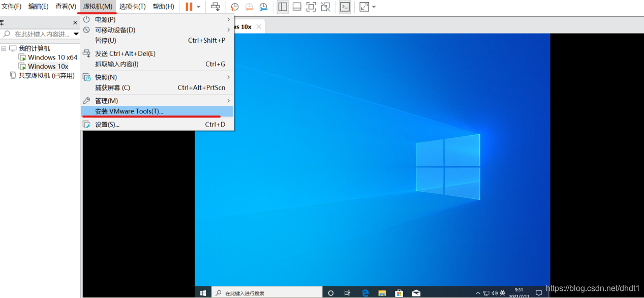Close the library panel with X
Viewport: 644px width, 298px height.
(75, 23)
